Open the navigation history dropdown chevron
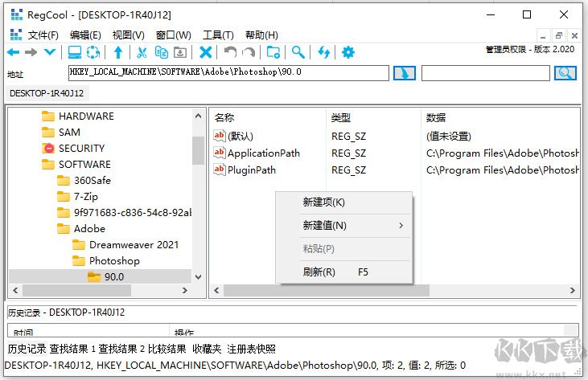Screen dimensions: 588x380 pos(50,52)
